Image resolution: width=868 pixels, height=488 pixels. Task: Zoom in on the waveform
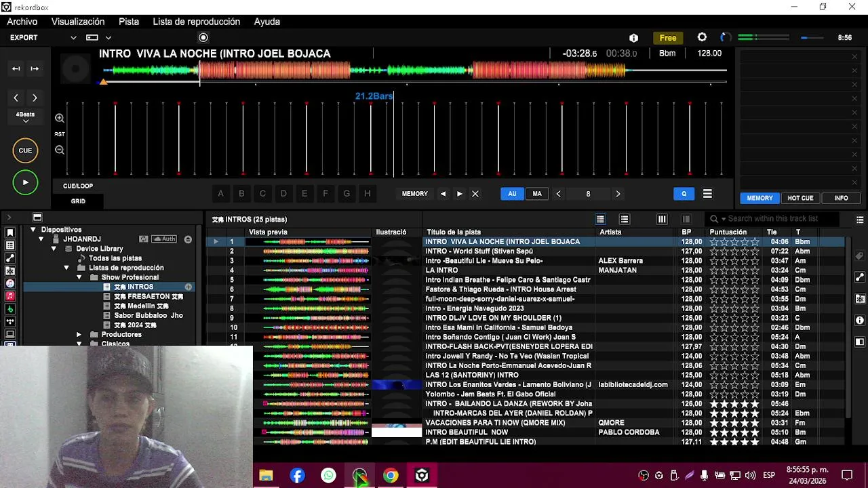(x=60, y=119)
